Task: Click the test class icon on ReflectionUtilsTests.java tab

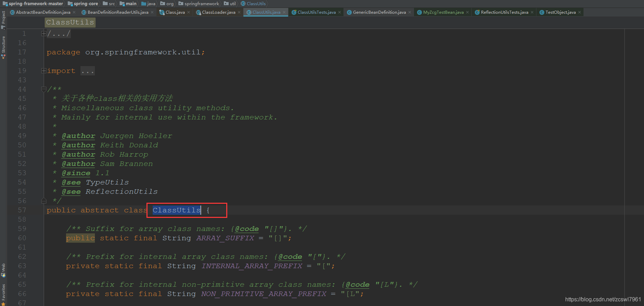Action: 477,12
